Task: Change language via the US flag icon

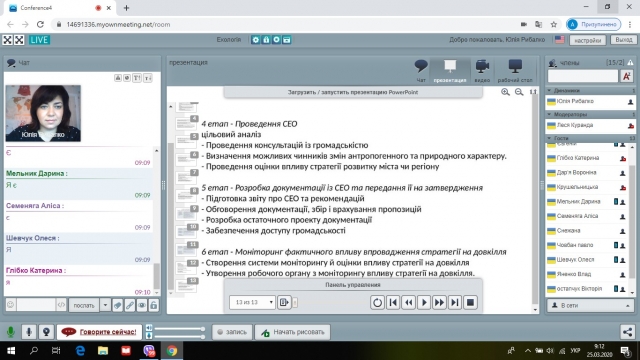Action: pos(560,40)
